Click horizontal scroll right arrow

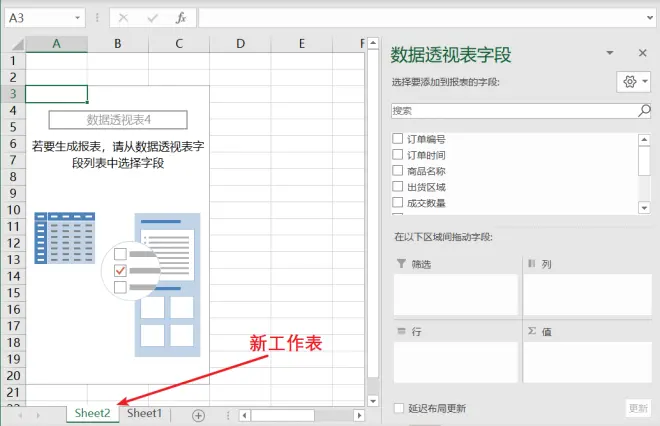(359, 415)
